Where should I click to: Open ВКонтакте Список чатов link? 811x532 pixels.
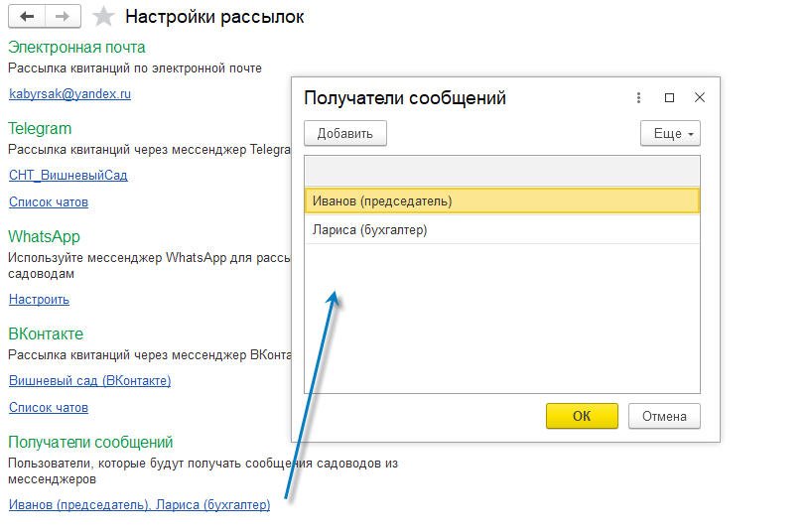point(49,407)
